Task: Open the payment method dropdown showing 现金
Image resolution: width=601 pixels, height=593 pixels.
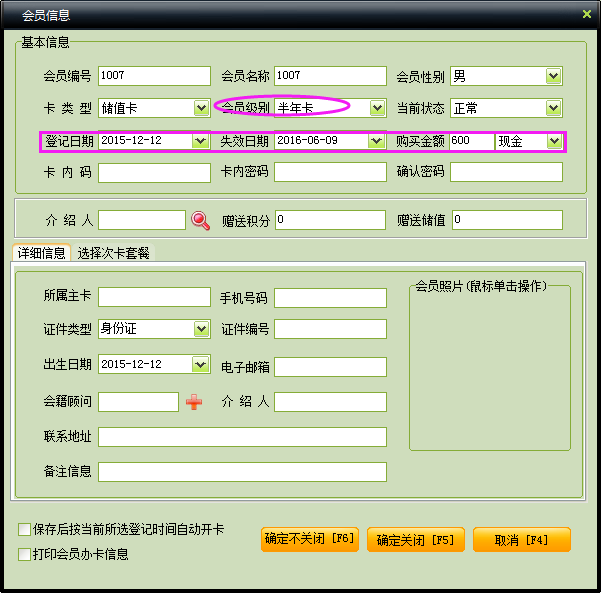Action: 554,141
